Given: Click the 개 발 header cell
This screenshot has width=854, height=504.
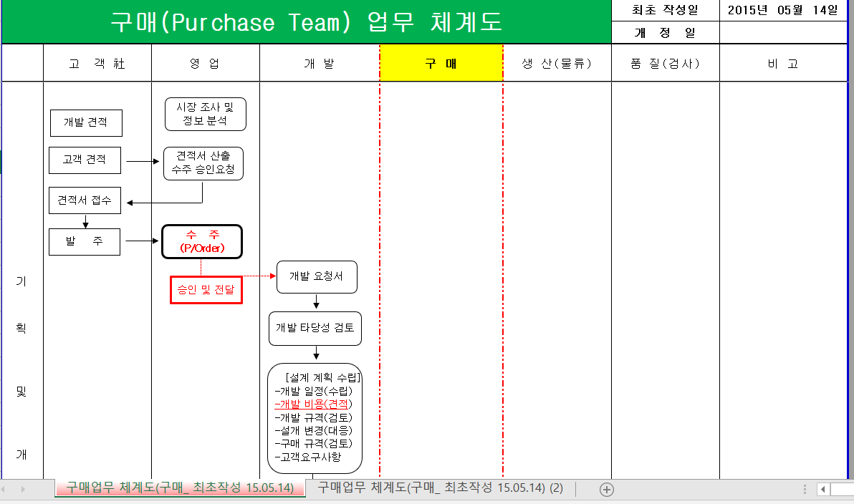Looking at the screenshot, I should point(319,63).
